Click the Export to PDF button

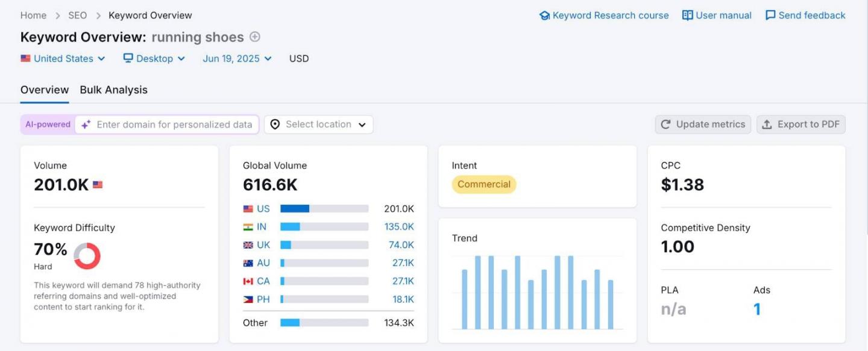click(801, 125)
